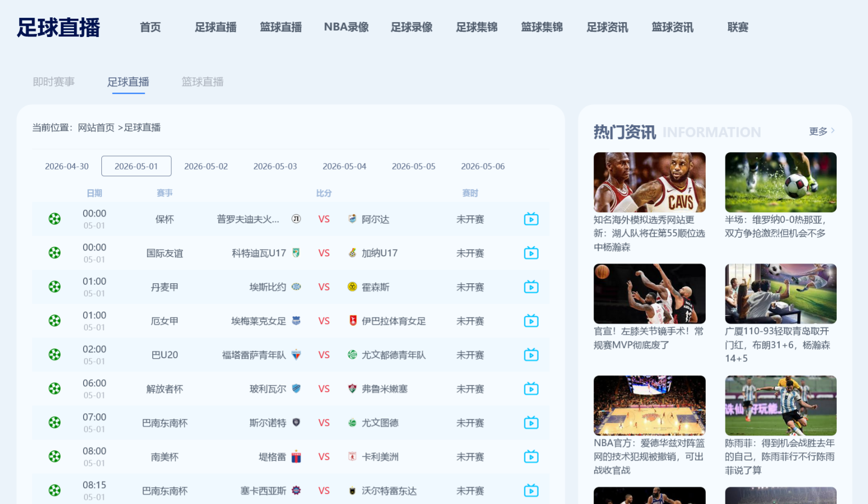Click the 沃尔特雷东达 team name

[x=389, y=491]
